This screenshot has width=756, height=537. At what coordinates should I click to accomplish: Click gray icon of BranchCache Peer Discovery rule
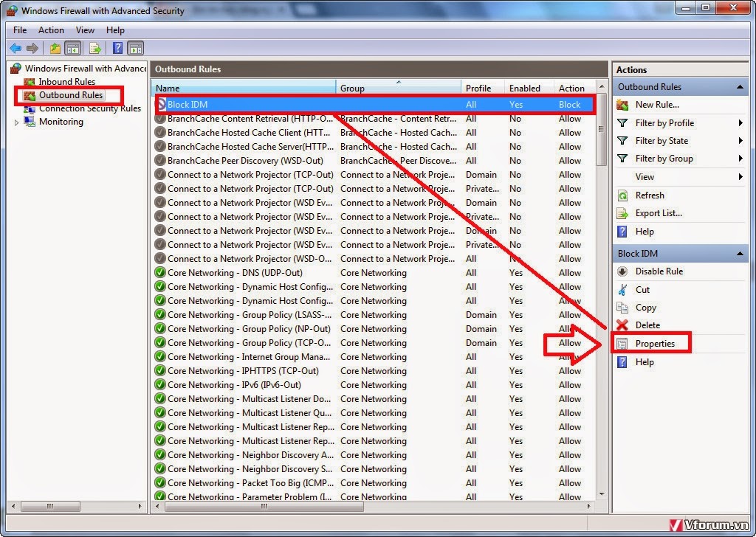[160, 160]
